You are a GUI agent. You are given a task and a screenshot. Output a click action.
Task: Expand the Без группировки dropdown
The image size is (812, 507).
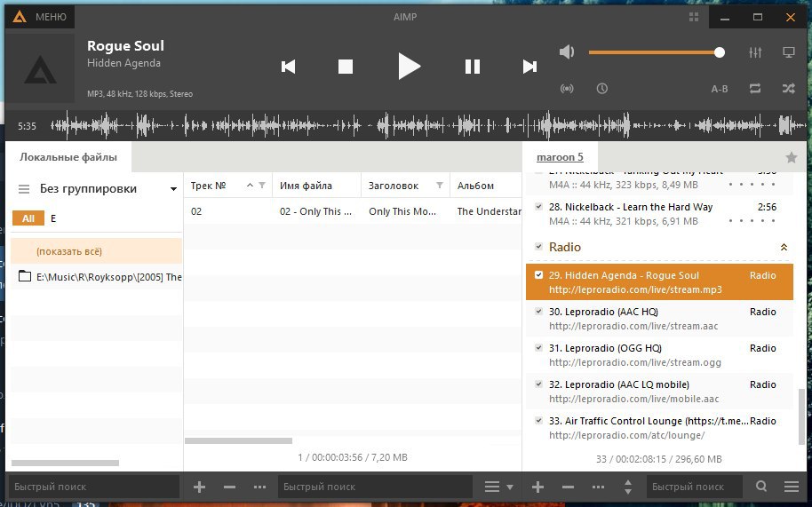173,189
